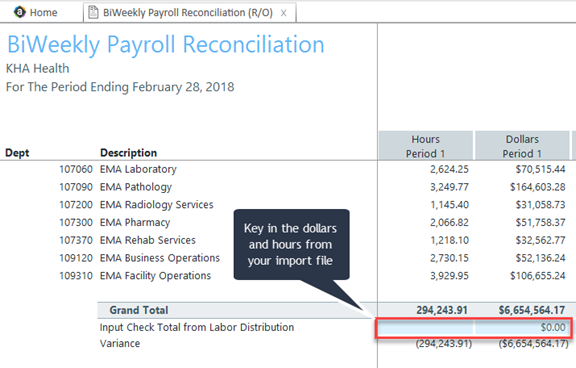The width and height of the screenshot is (576, 368).
Task: Click the Input Check Total hours field
Action: click(x=425, y=327)
